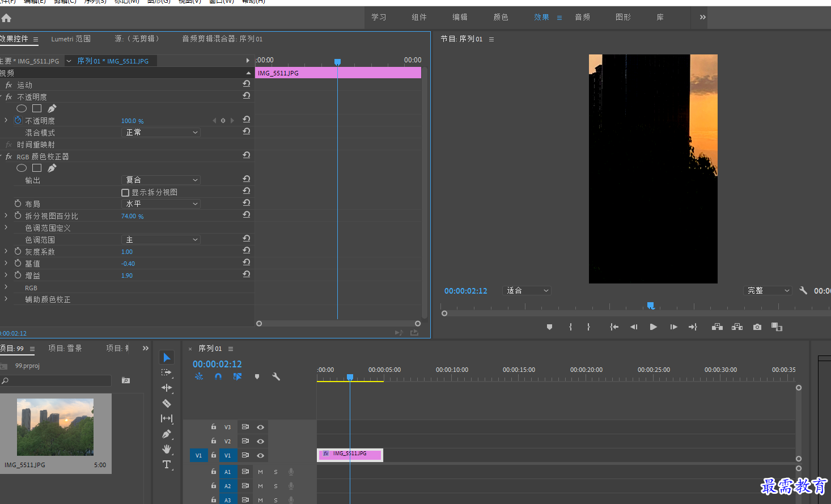Export frame with camera icon
The image size is (831, 504).
(x=757, y=327)
